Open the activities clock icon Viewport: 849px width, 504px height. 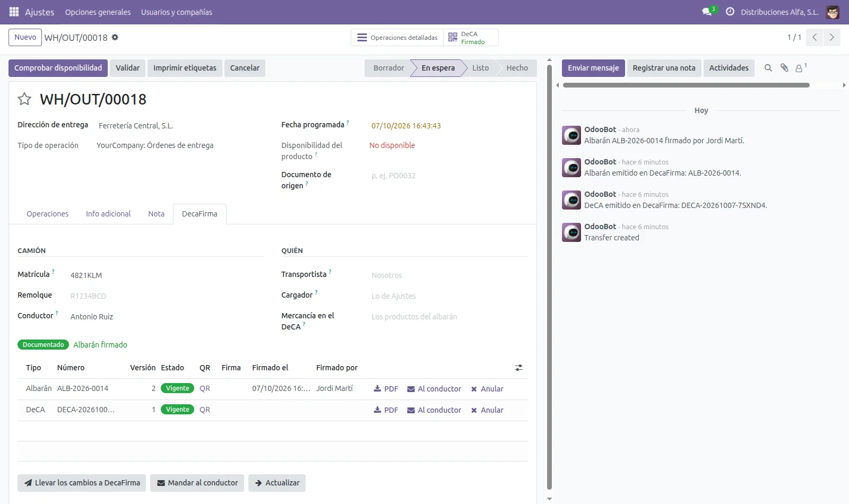(730, 12)
